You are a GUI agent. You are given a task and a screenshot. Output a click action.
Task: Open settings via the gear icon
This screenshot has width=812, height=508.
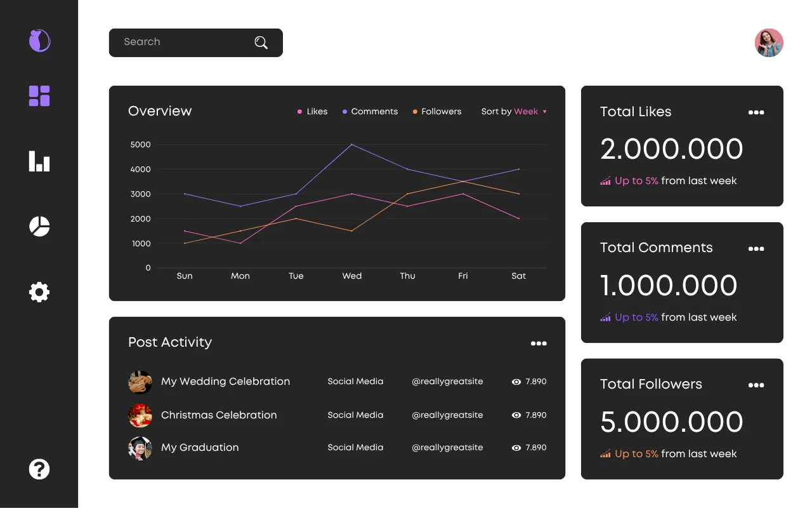pos(39,292)
